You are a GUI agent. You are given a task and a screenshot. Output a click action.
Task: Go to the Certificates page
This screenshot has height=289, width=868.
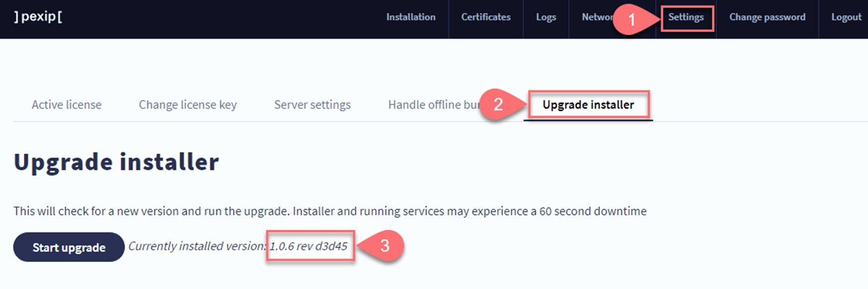coord(486,17)
